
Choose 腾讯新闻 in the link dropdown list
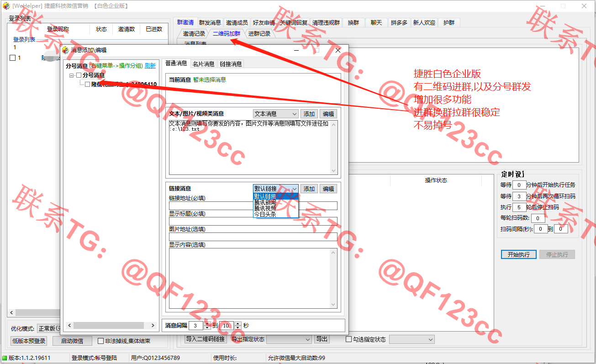point(275,202)
